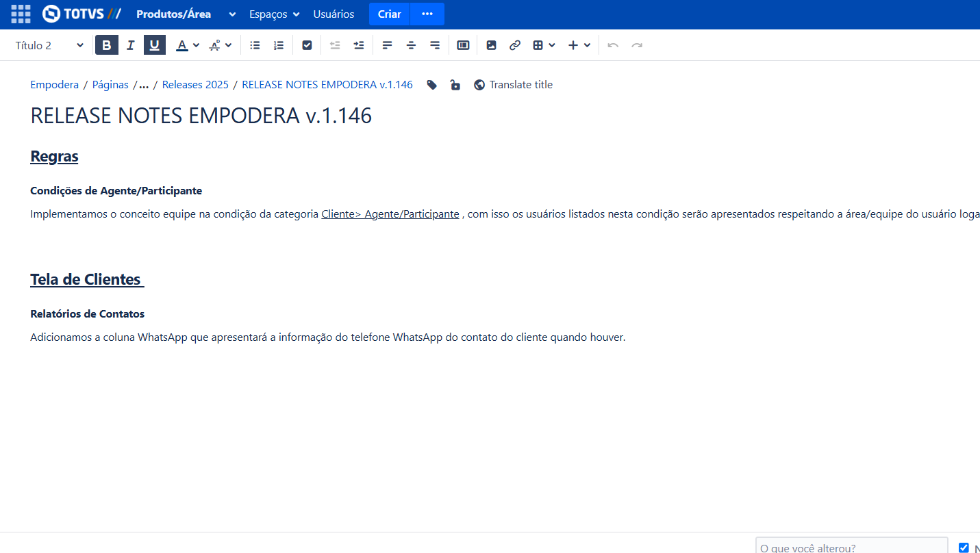Open page restrictions via unlocked padlock icon
The width and height of the screenshot is (980, 553).
pos(455,85)
